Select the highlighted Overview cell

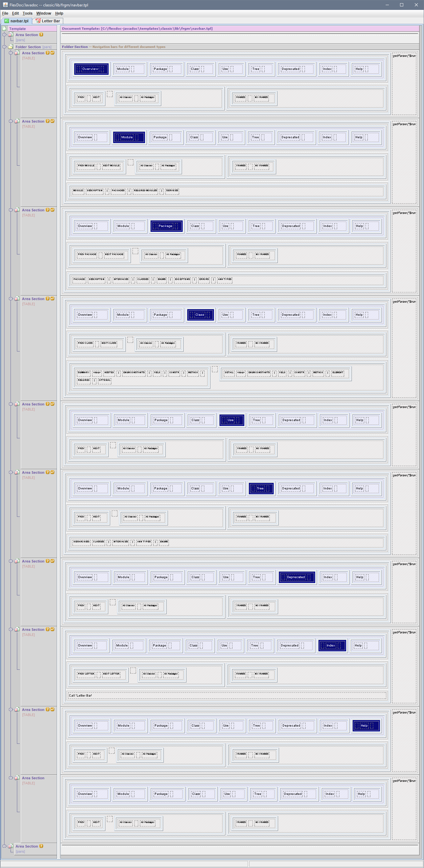(x=91, y=69)
